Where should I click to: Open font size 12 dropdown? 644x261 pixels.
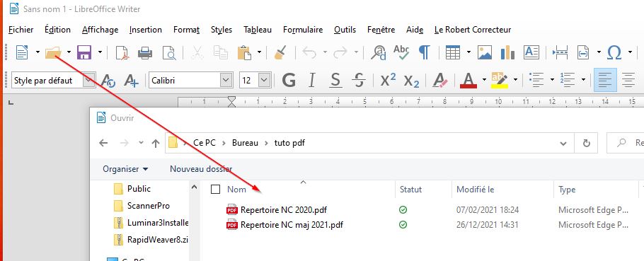(x=265, y=81)
